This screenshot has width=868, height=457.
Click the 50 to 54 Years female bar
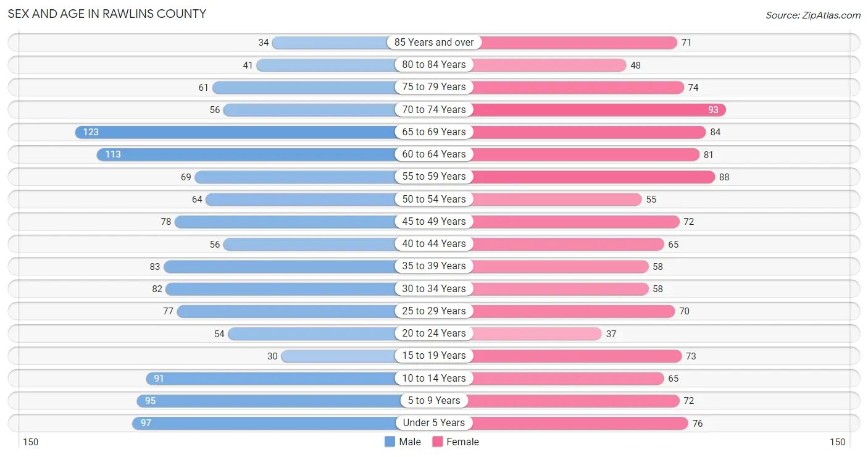pyautogui.click(x=556, y=199)
